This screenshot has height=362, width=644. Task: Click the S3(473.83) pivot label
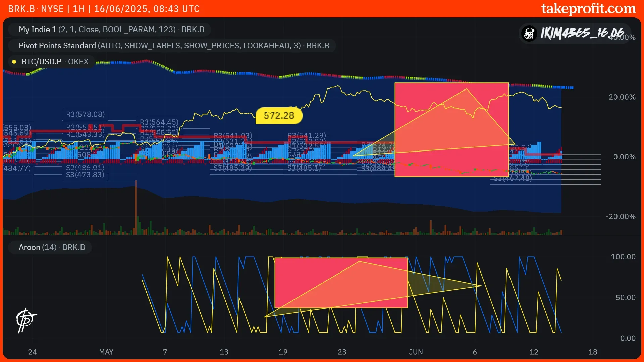click(x=85, y=175)
